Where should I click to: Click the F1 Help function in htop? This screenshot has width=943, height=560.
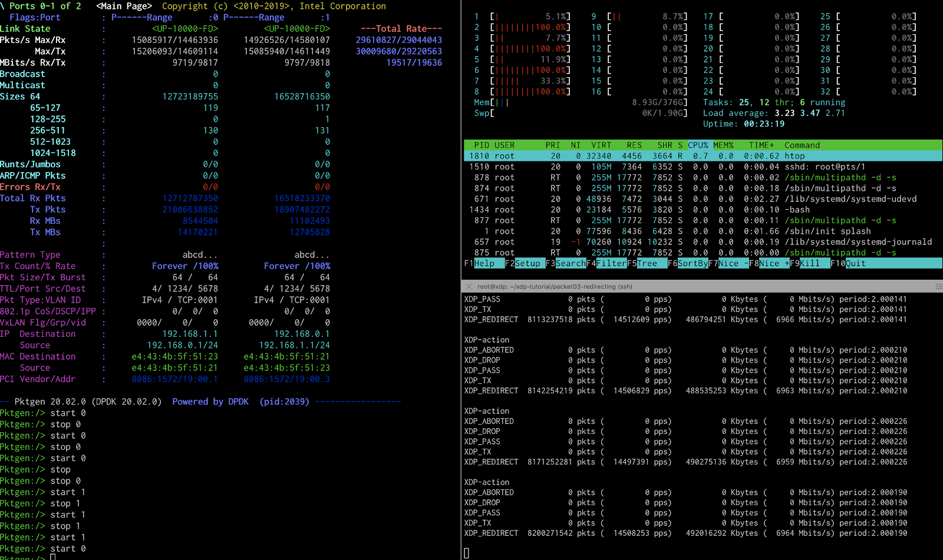point(484,263)
